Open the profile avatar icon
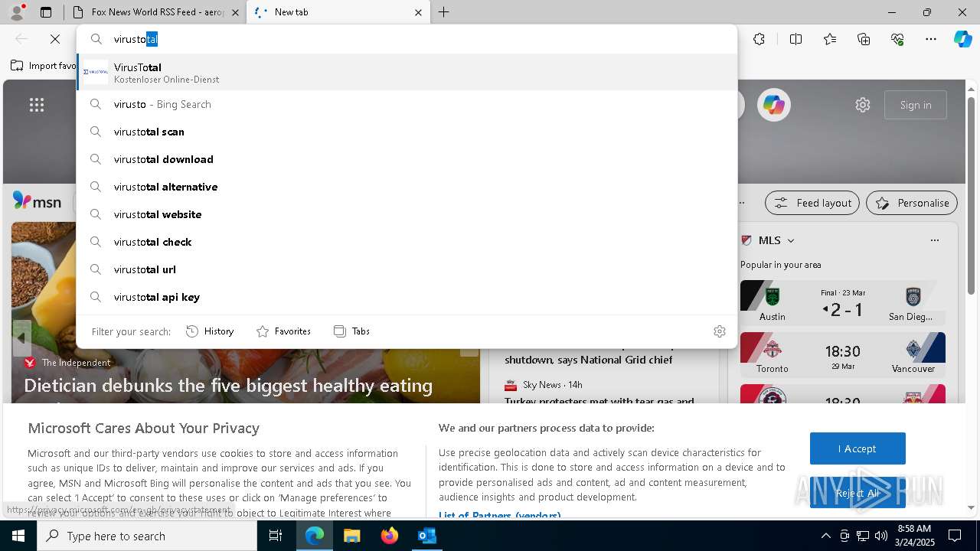 pos(17,12)
